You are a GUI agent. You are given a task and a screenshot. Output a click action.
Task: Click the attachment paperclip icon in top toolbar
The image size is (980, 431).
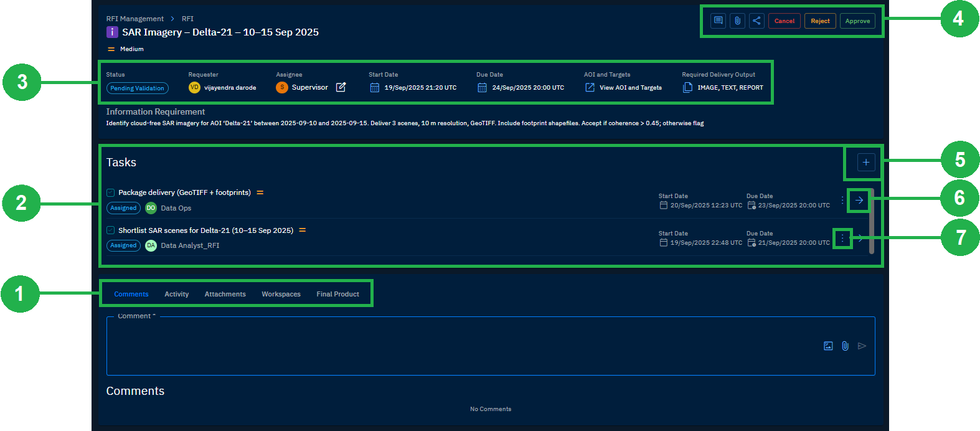737,21
